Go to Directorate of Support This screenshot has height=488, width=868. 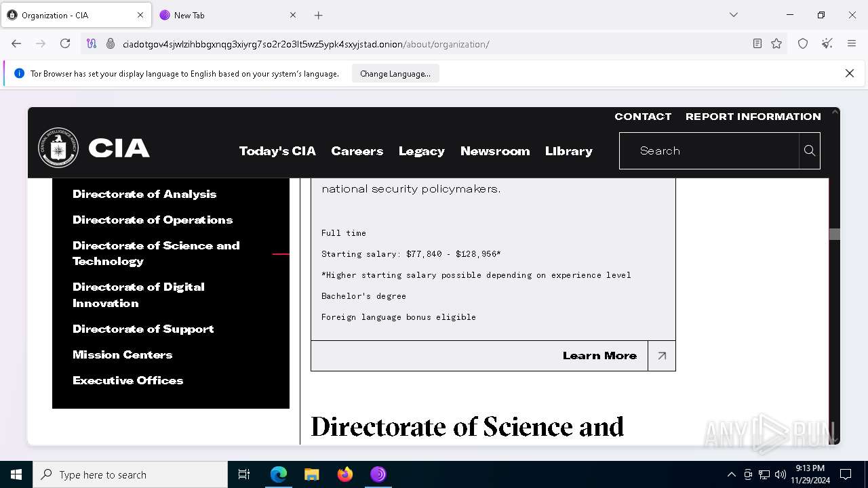click(143, 329)
